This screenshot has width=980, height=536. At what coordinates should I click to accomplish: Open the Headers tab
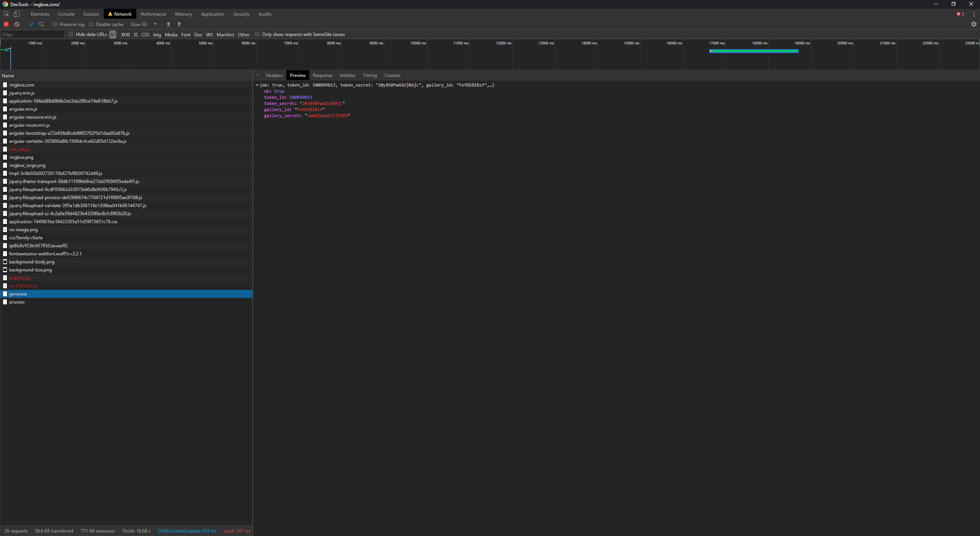coord(274,75)
